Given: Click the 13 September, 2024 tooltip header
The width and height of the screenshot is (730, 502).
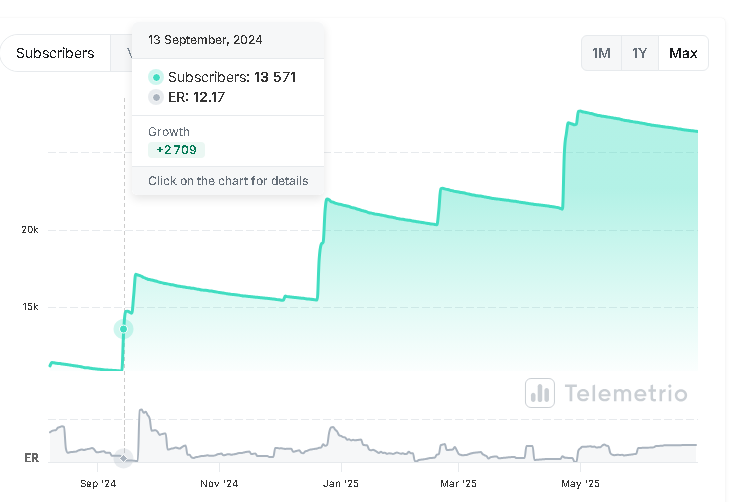Looking at the screenshot, I should pyautogui.click(x=205, y=40).
